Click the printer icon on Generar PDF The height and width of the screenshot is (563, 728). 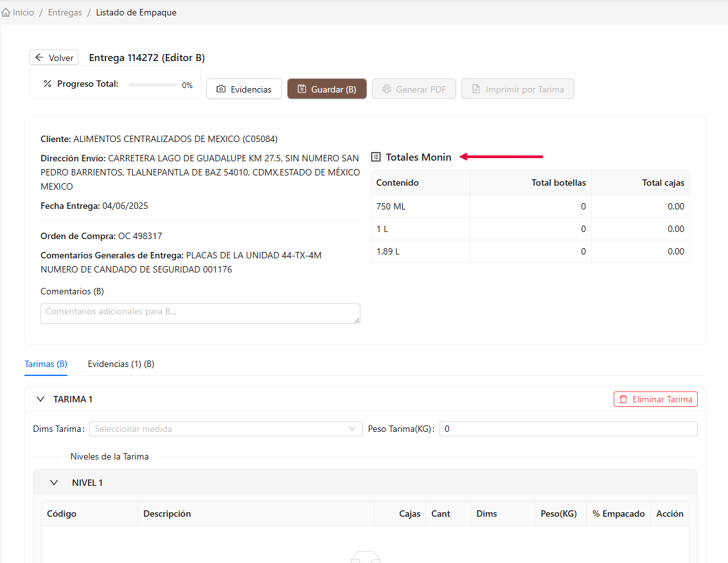coord(386,89)
